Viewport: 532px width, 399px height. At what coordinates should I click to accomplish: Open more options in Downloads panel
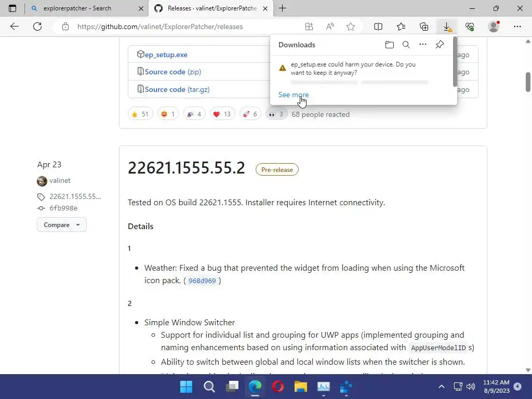point(423,45)
